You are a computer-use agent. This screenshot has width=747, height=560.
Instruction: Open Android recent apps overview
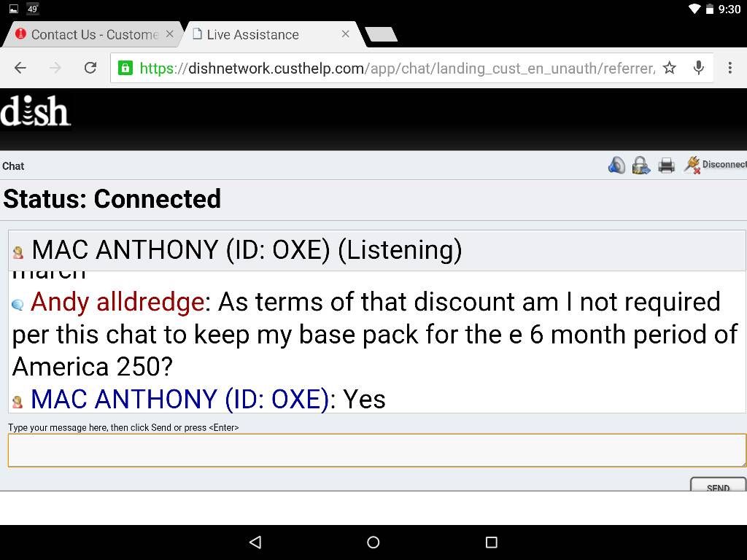491,542
